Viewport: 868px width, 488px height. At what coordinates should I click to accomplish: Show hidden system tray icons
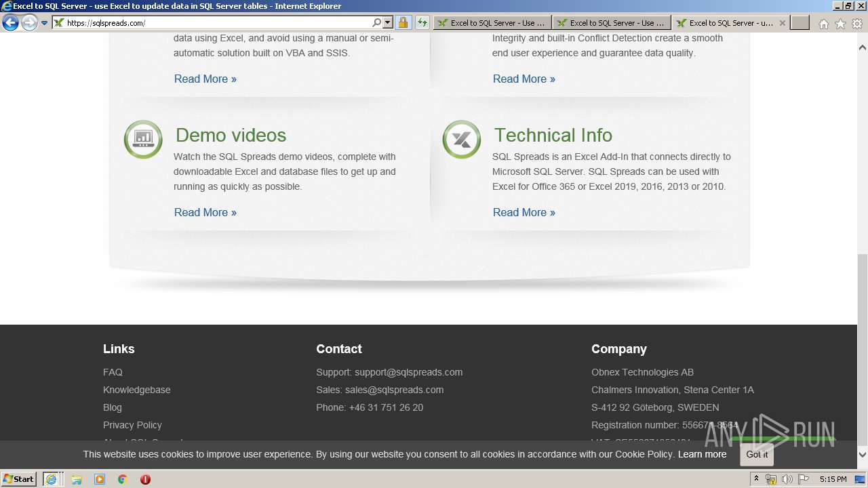pyautogui.click(x=757, y=479)
